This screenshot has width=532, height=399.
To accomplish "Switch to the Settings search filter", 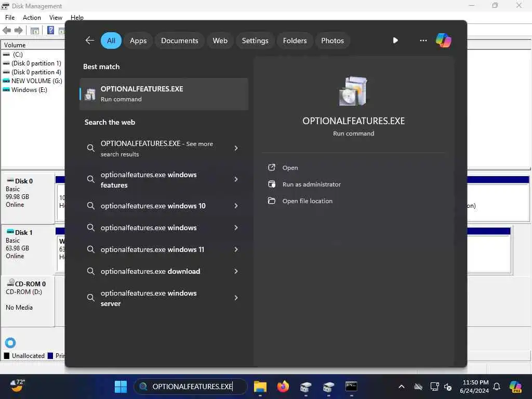I will click(255, 41).
